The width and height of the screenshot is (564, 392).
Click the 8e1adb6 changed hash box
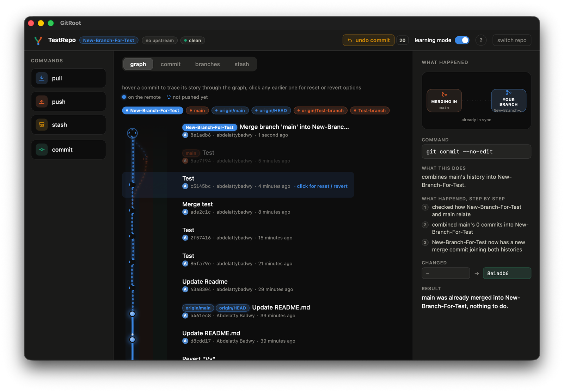click(507, 273)
